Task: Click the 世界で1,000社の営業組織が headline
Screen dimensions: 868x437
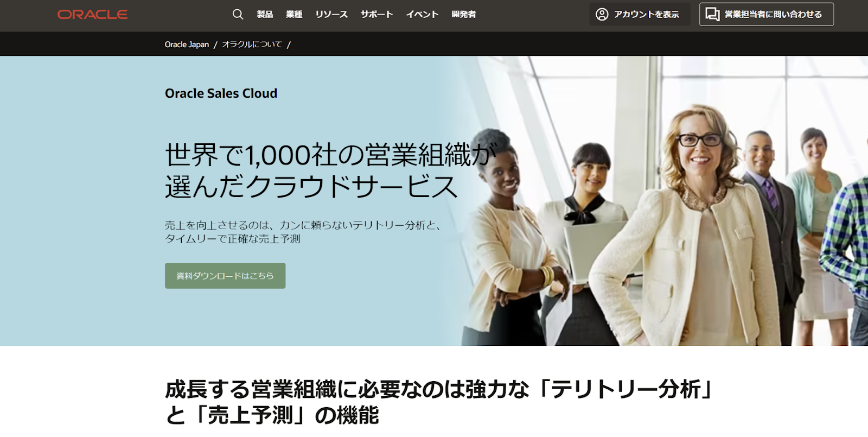Action: pos(330,155)
